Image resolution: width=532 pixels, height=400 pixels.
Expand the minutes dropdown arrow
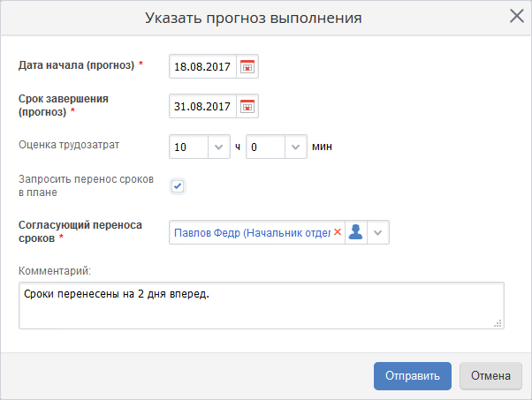(x=294, y=147)
